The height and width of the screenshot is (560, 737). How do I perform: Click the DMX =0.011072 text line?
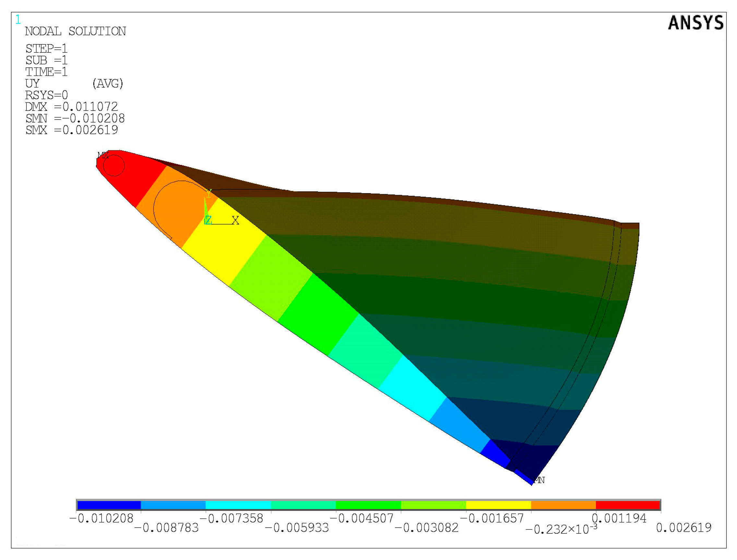pyautogui.click(x=71, y=107)
